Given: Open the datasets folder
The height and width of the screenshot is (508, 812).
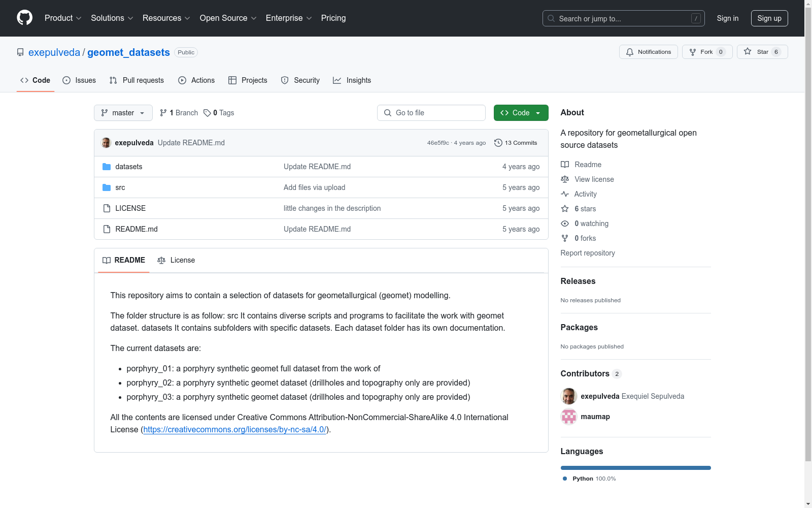Looking at the screenshot, I should (x=129, y=167).
